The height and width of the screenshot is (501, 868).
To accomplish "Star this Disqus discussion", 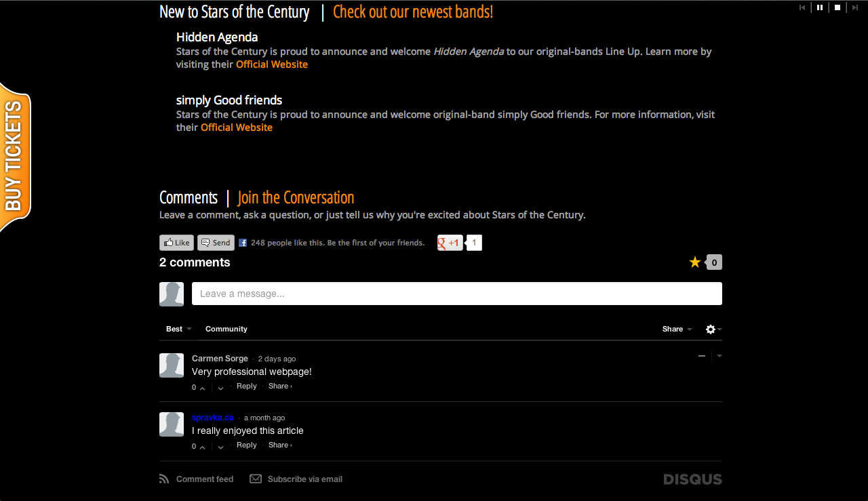I will click(695, 262).
